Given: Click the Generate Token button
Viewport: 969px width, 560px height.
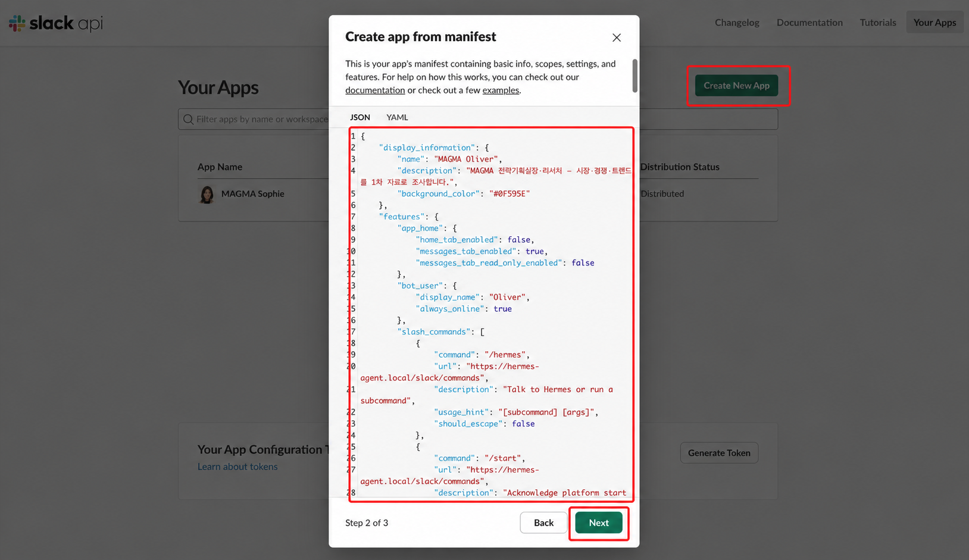Looking at the screenshot, I should 719,453.
